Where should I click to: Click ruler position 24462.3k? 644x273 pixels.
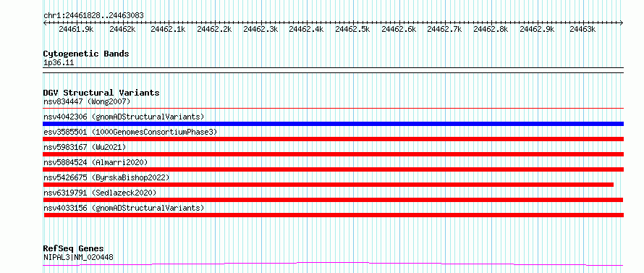260,29
